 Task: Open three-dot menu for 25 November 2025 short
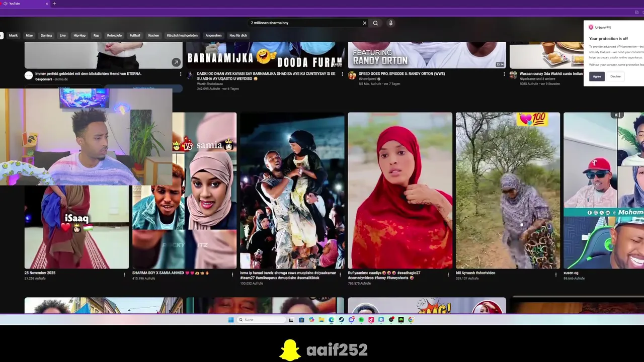coord(125,275)
